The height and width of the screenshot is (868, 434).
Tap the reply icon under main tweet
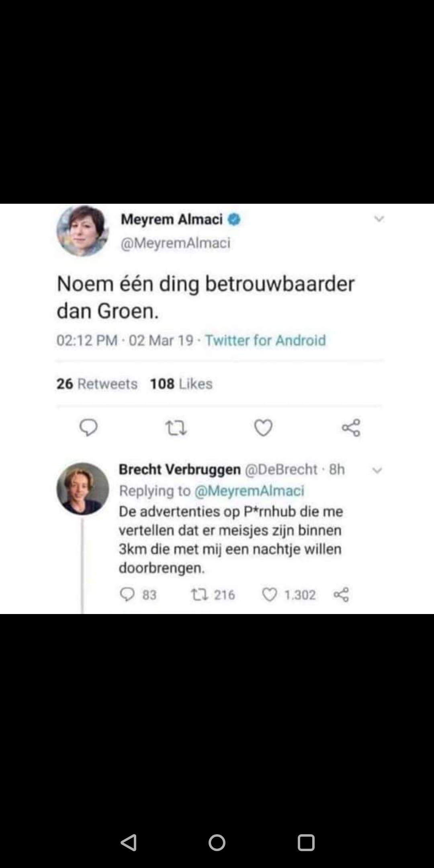coord(88,428)
